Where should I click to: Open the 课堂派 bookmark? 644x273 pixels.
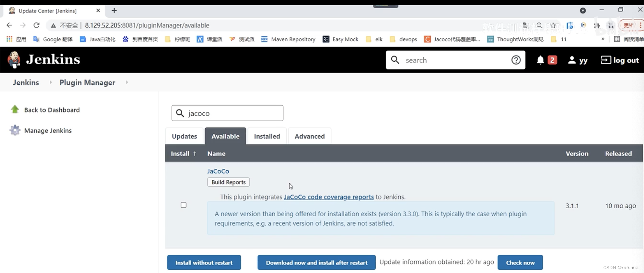[x=209, y=39]
